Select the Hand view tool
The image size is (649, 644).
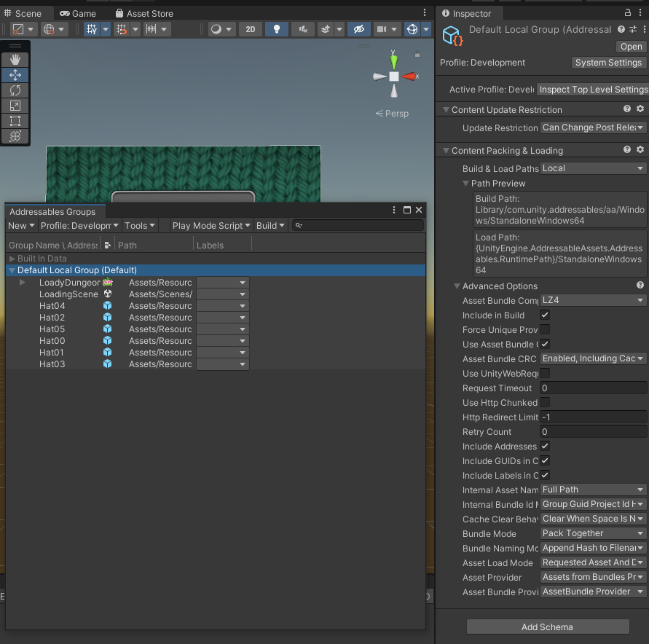click(15, 60)
